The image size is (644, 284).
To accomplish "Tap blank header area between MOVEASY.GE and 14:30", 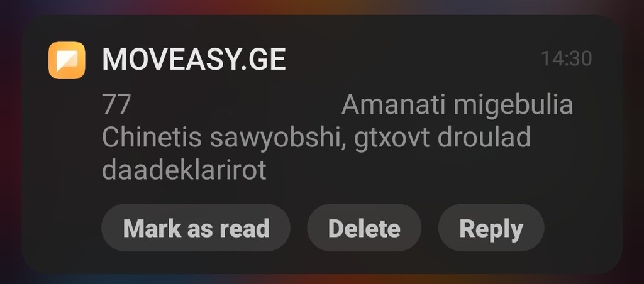I will 413,60.
